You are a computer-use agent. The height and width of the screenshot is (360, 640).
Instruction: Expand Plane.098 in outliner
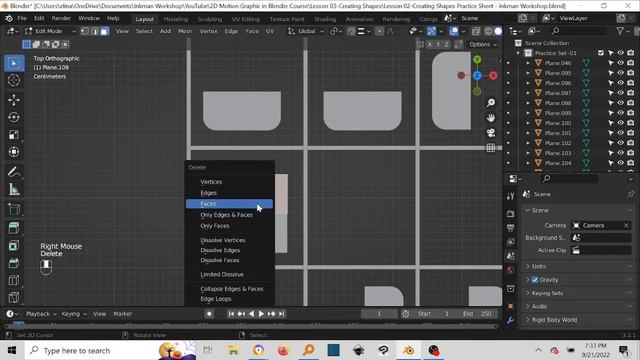[x=528, y=103]
